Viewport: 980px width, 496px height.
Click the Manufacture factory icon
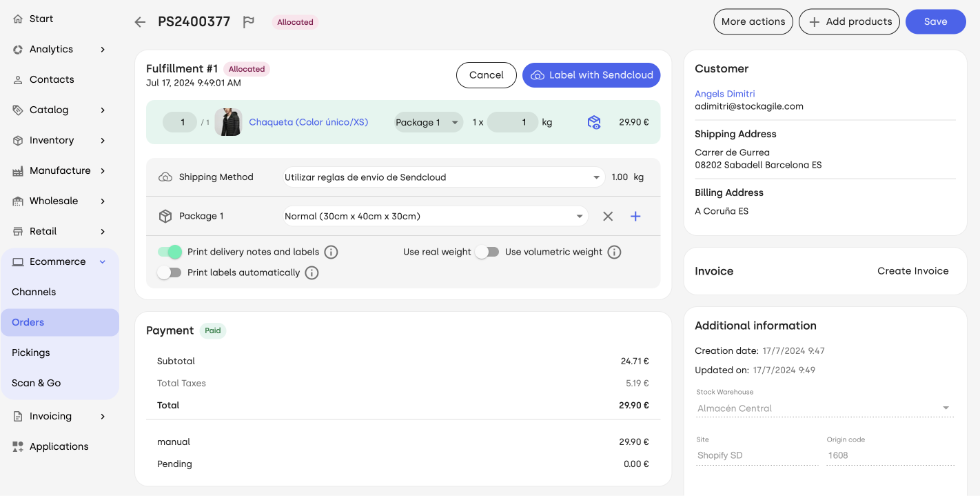click(x=18, y=170)
